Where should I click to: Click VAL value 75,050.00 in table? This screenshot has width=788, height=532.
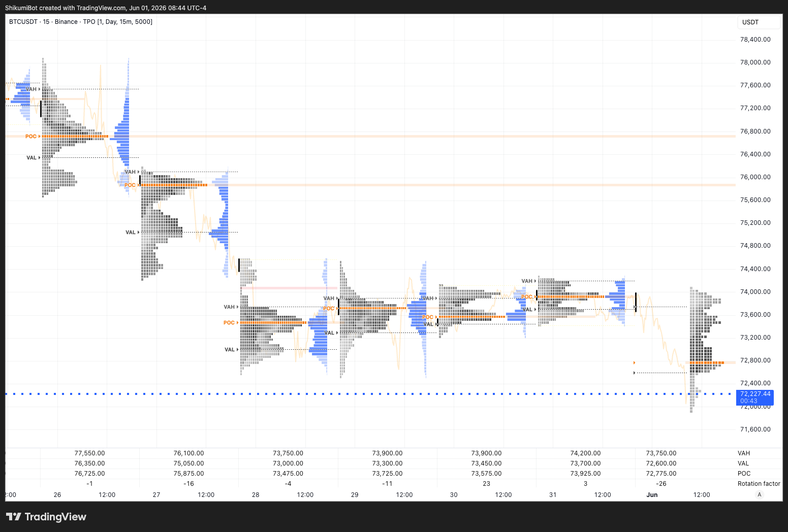pyautogui.click(x=189, y=463)
